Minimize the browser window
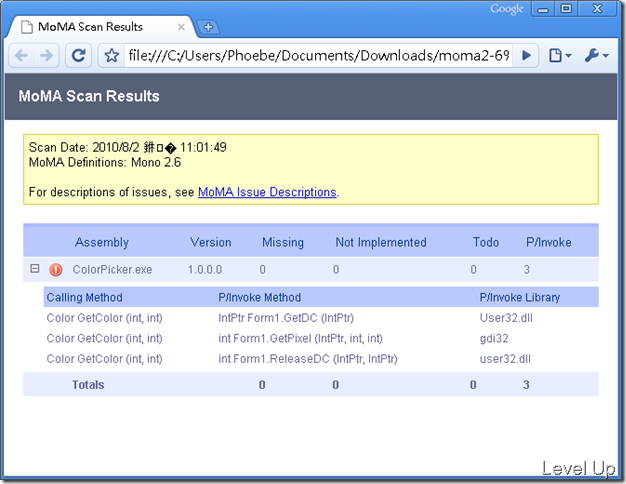 (x=543, y=9)
